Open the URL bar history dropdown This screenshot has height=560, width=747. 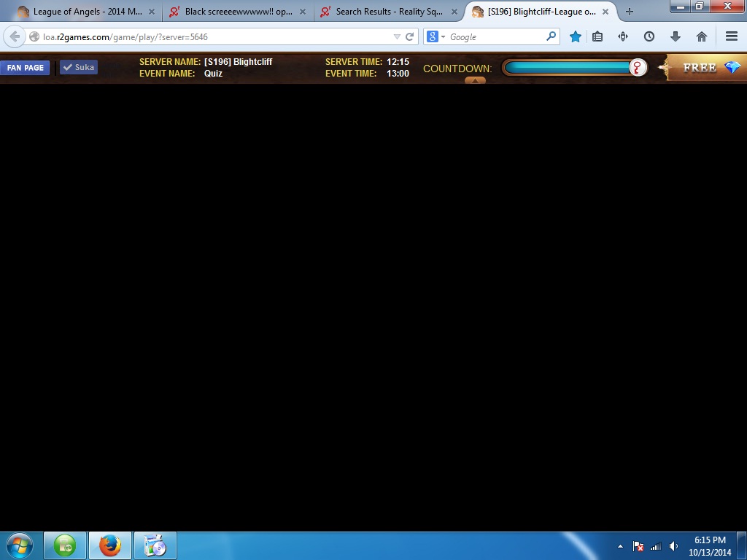coord(397,36)
